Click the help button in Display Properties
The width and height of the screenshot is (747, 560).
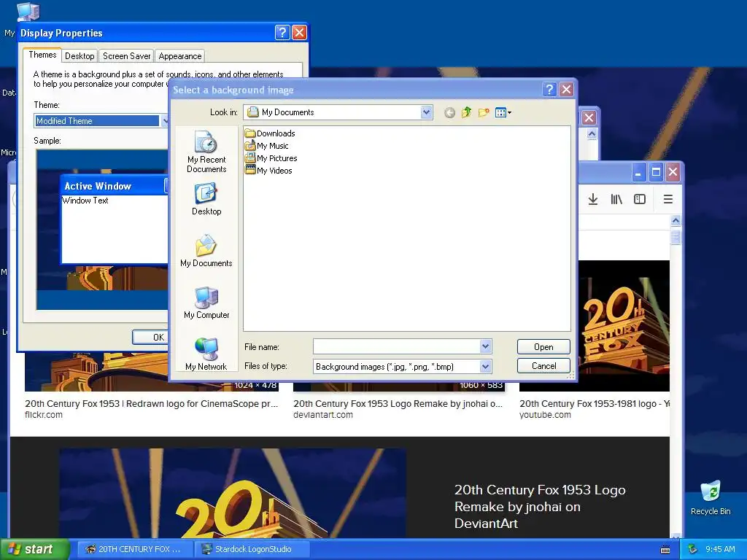pyautogui.click(x=282, y=32)
